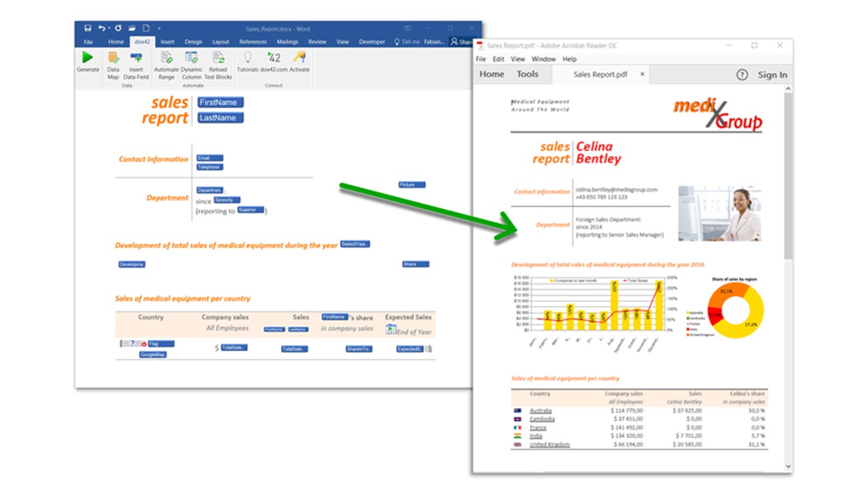
Task: Click the Tell me search box
Action: (x=407, y=41)
